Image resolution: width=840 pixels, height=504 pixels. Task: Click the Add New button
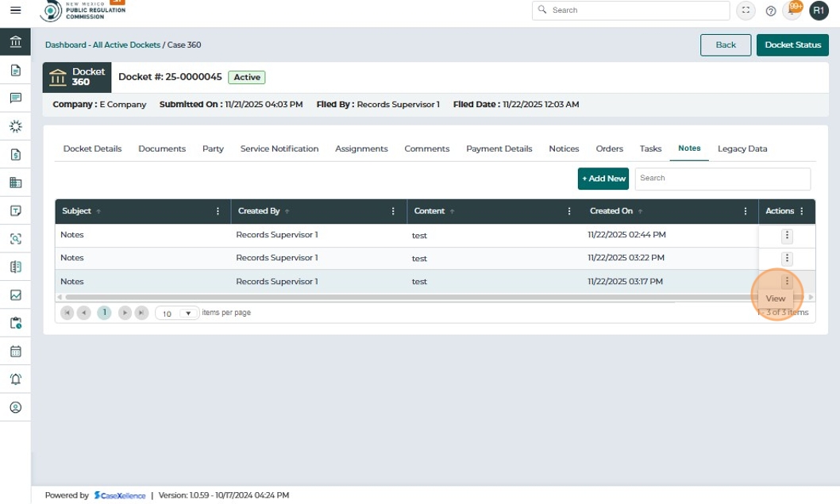pos(603,179)
